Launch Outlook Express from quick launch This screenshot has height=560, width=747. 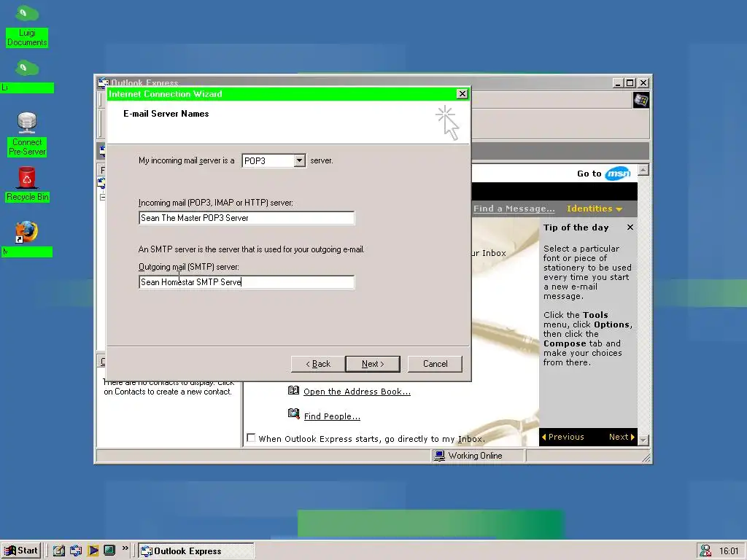tap(76, 551)
